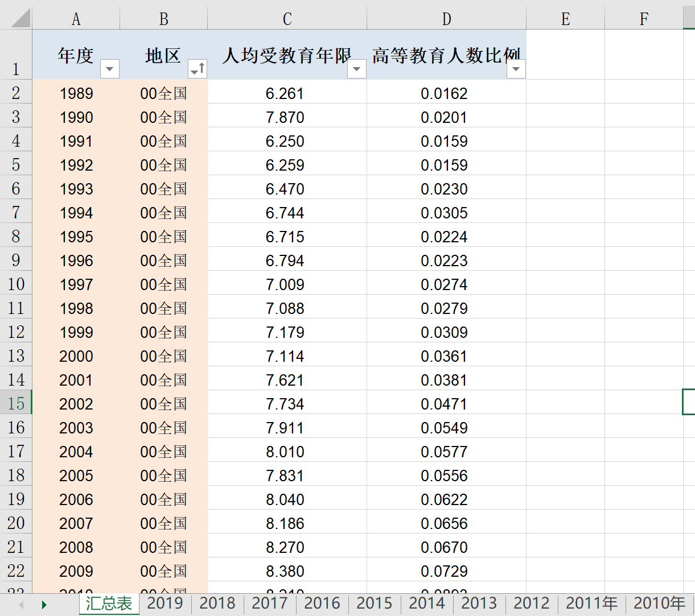695x616 pixels.
Task: Select the cell with value 8.186
Action: pos(287,523)
